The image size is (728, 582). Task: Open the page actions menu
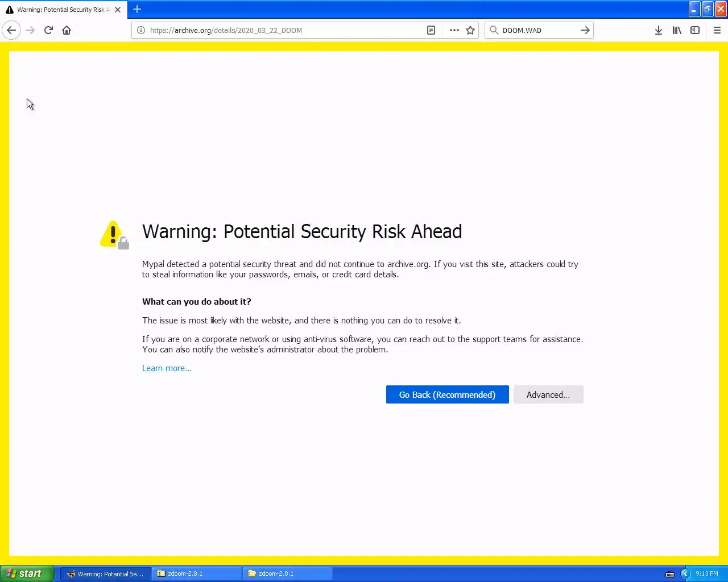[x=454, y=30]
